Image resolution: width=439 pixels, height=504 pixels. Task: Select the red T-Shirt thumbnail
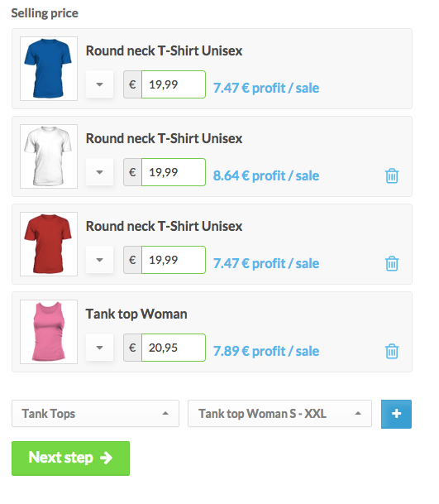[49, 244]
